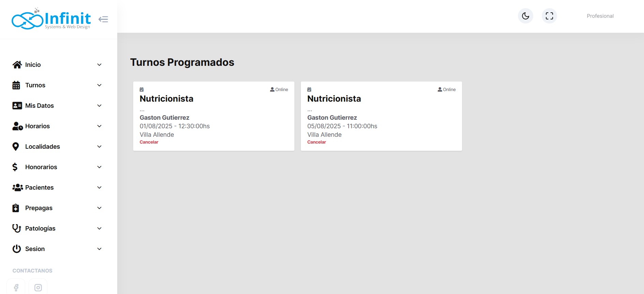The image size is (644, 294).
Task: Click the power icon for Sesion
Action: coord(16,249)
